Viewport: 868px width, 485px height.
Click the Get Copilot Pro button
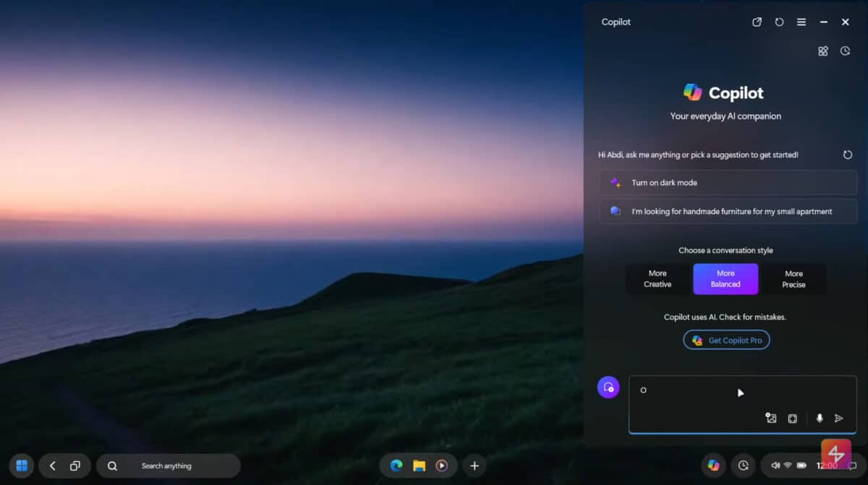click(x=726, y=340)
